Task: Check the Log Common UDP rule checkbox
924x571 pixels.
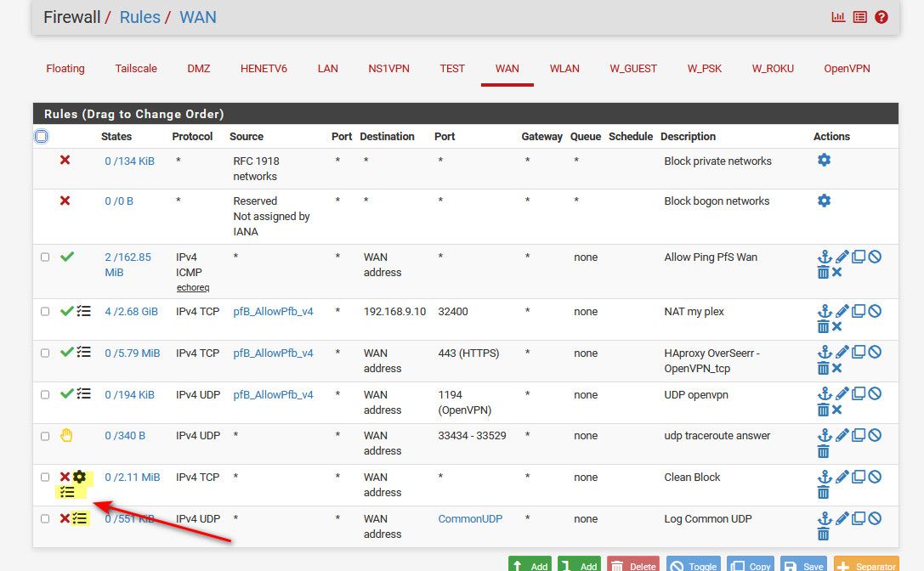Action: [45, 518]
